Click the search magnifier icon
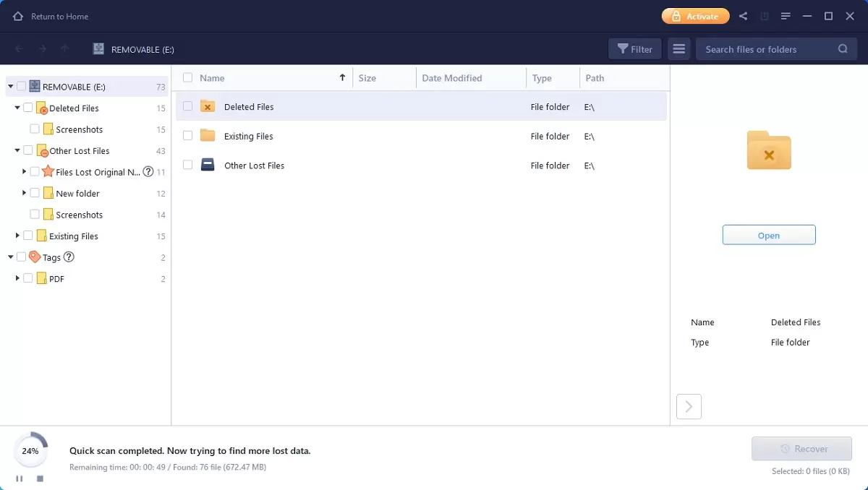Image resolution: width=868 pixels, height=490 pixels. pyautogui.click(x=842, y=48)
